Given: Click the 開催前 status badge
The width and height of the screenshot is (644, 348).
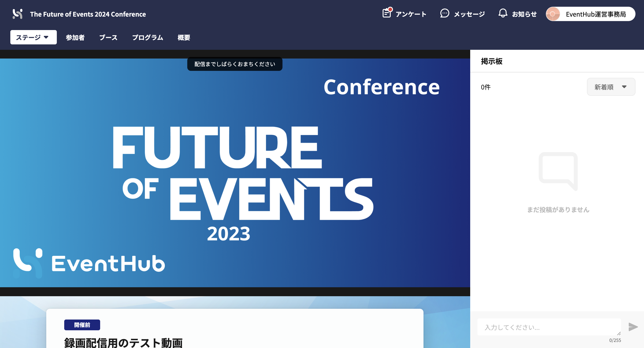Looking at the screenshot, I should point(82,325).
